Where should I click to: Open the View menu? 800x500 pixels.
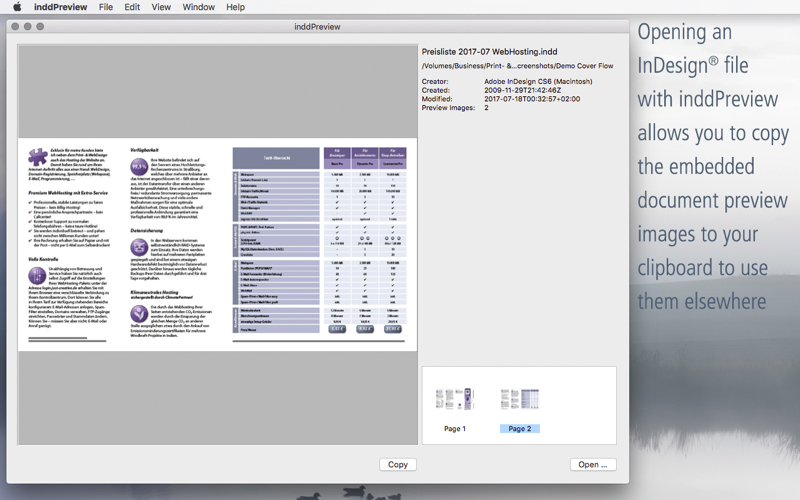coord(161,7)
